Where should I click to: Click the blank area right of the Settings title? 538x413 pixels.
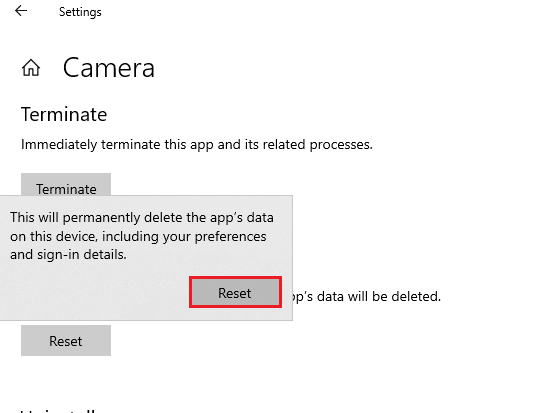(309, 12)
